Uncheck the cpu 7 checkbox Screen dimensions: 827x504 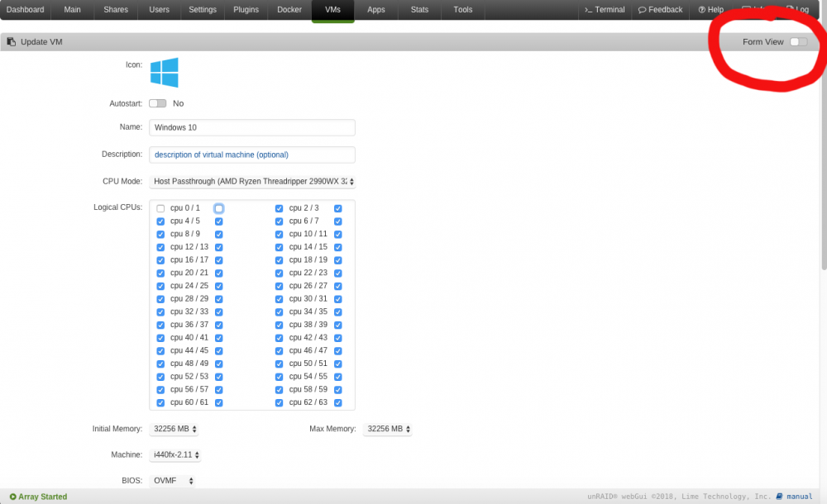tap(338, 221)
